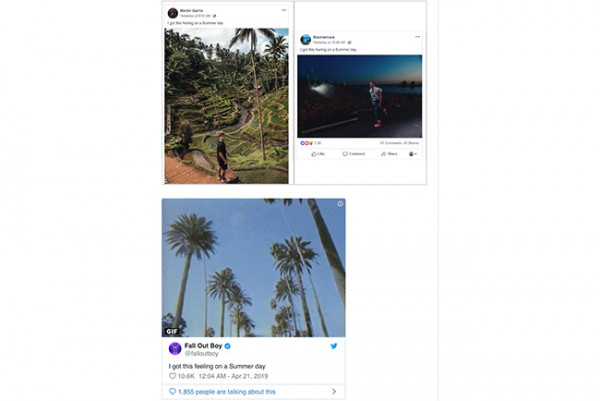Click Martin Garrix's profile avatar

[x=172, y=13]
